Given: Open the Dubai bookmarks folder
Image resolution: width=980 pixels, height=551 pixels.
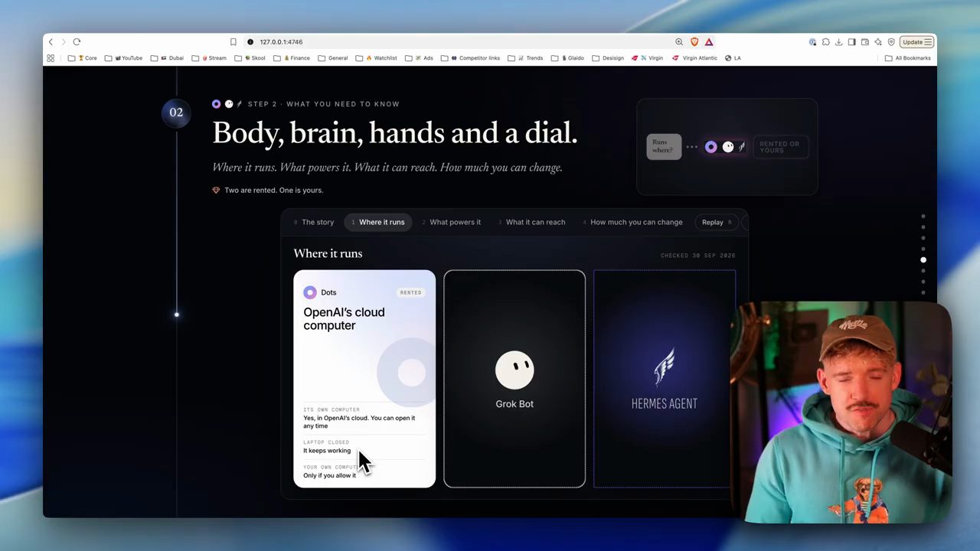Looking at the screenshot, I should coord(167,58).
